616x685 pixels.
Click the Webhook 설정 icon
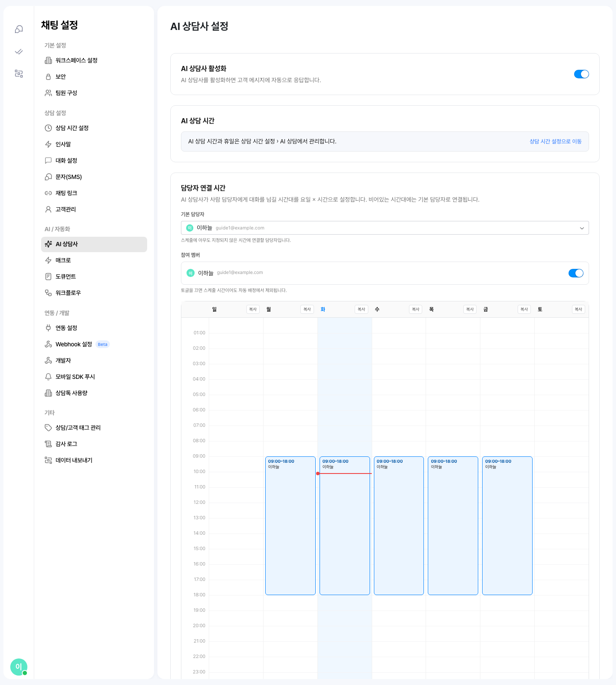click(x=48, y=344)
